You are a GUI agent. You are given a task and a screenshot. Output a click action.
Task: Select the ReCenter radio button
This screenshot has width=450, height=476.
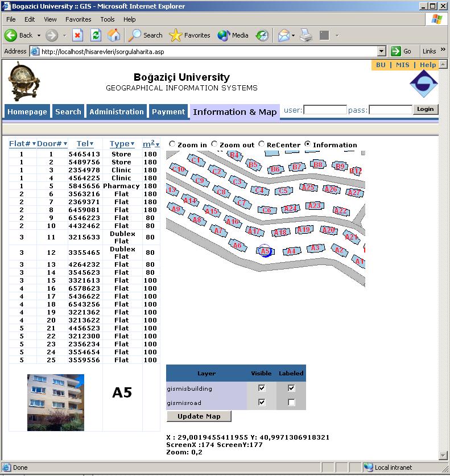[x=262, y=144]
